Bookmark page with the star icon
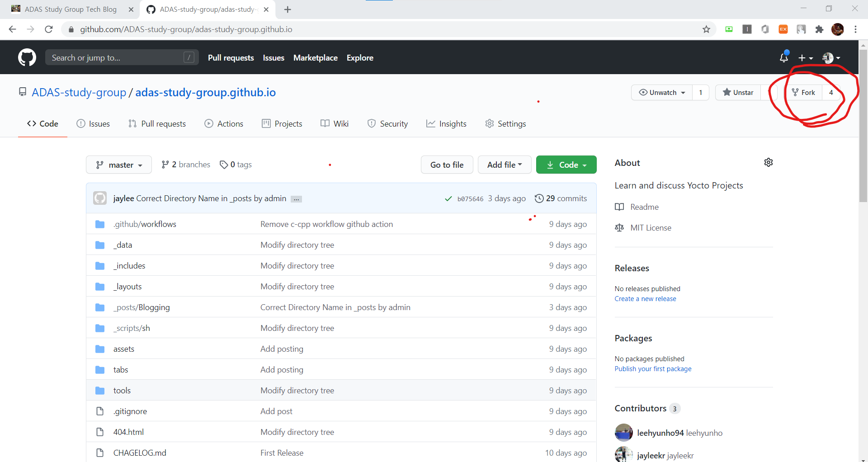The image size is (868, 462). pyautogui.click(x=706, y=29)
